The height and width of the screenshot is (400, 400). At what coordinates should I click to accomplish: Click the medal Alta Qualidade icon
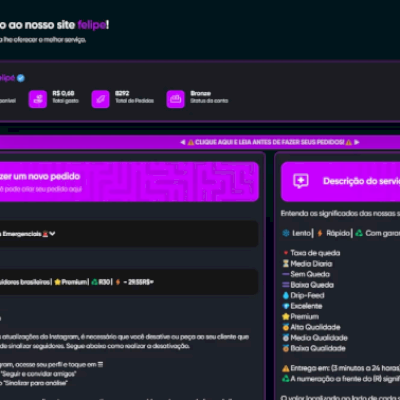tap(286, 327)
